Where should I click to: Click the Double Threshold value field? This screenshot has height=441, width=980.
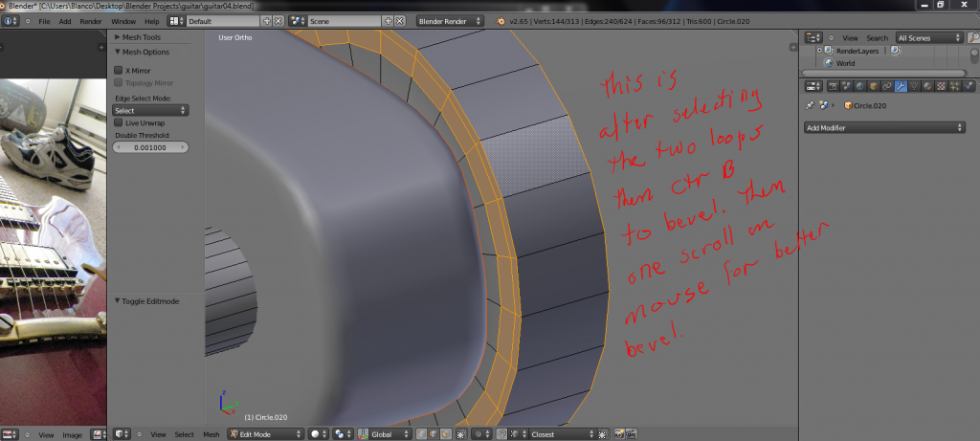tap(150, 147)
